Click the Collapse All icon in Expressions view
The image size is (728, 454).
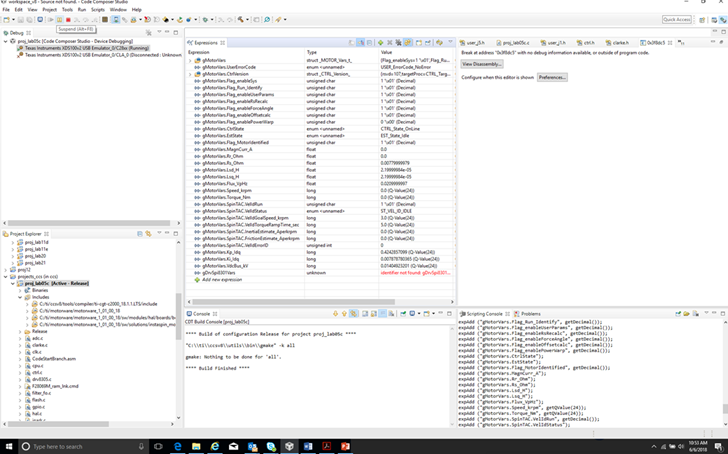pyautogui.click(x=370, y=42)
